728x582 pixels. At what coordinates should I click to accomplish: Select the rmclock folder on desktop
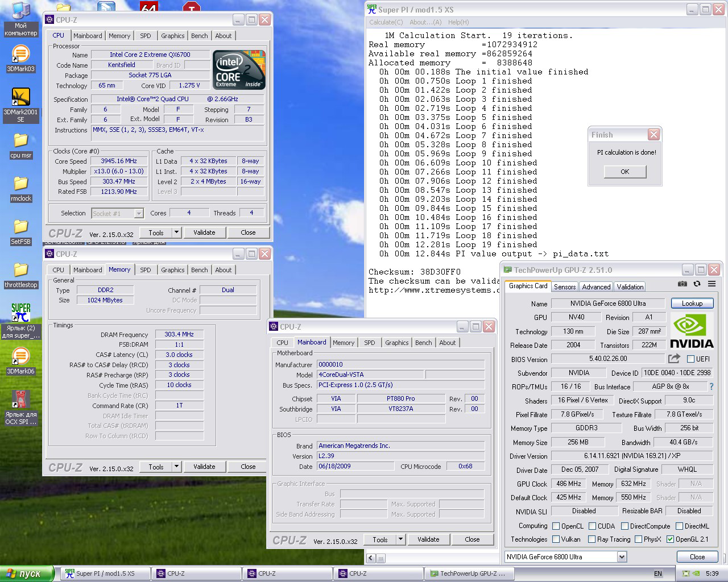pyautogui.click(x=20, y=189)
